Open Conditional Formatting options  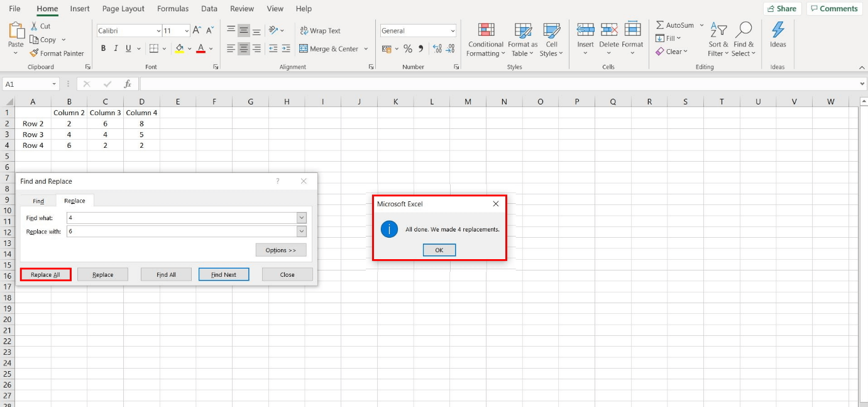(485, 40)
